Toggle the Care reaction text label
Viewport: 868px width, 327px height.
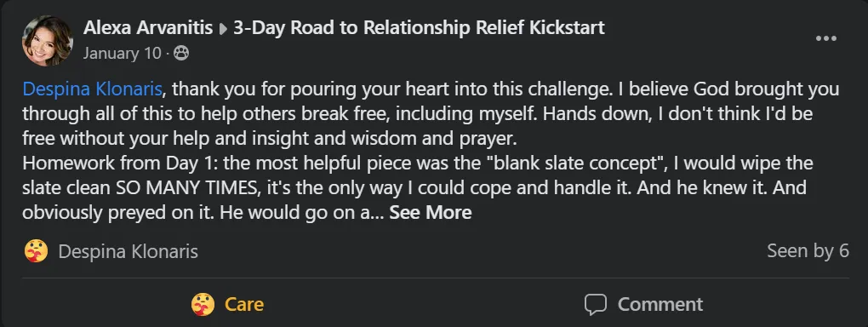click(244, 304)
